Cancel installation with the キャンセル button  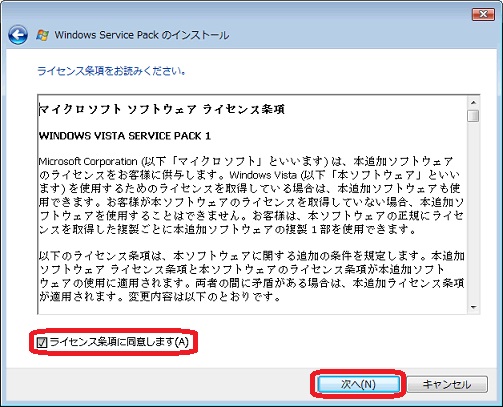point(447,384)
